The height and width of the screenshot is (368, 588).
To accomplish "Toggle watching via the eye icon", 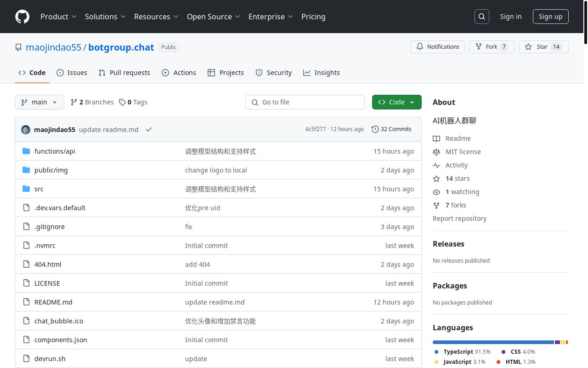I will pos(436,192).
